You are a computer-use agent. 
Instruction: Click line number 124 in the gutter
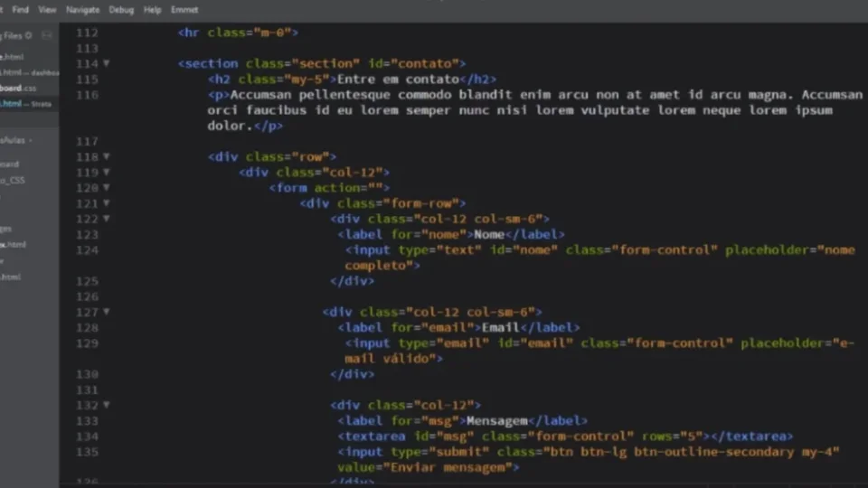(x=87, y=250)
